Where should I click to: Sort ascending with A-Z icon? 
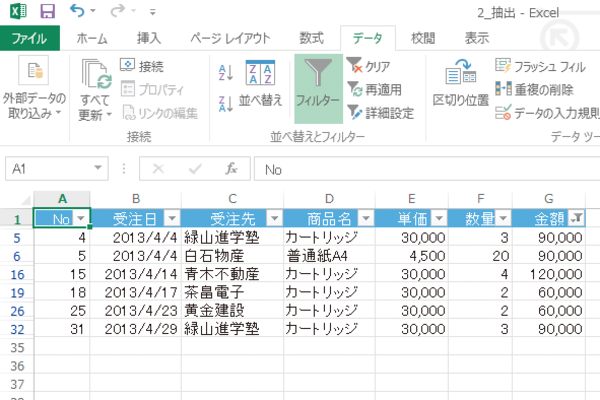[x=226, y=72]
